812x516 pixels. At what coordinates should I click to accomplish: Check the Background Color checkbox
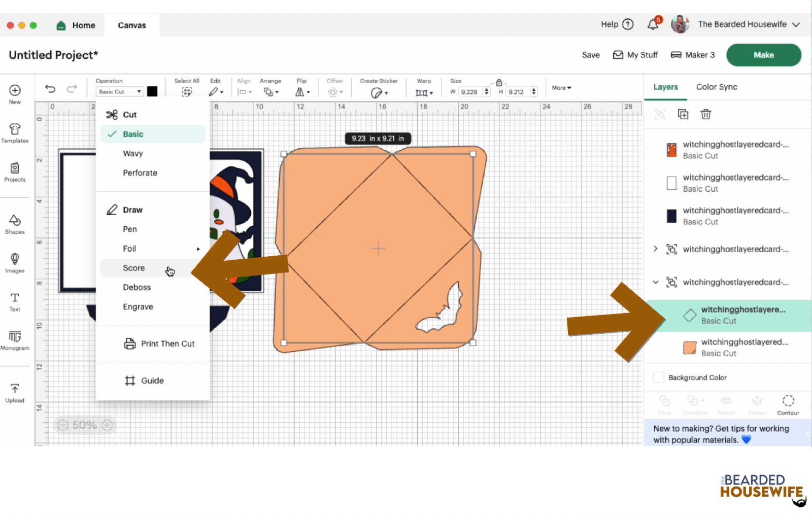coord(658,377)
